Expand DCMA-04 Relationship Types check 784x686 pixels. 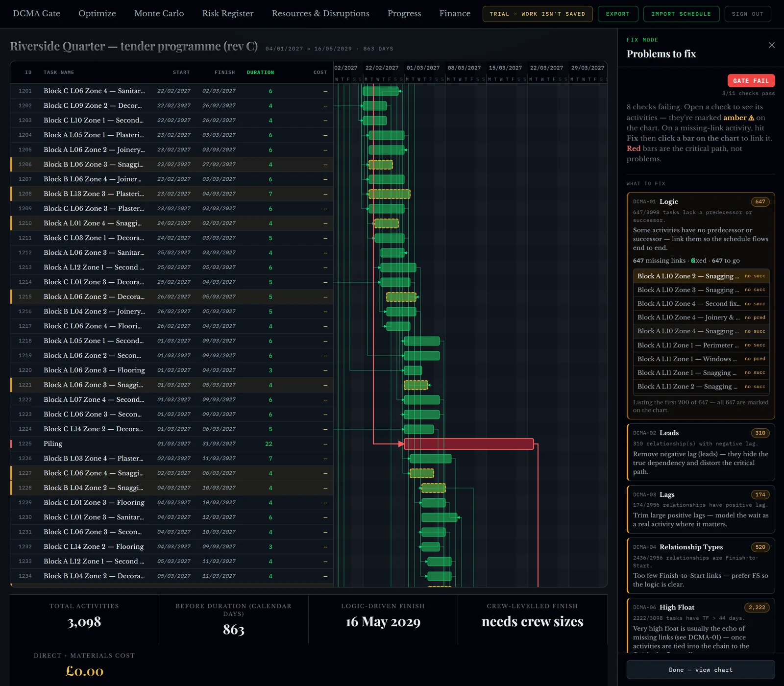[701, 565]
